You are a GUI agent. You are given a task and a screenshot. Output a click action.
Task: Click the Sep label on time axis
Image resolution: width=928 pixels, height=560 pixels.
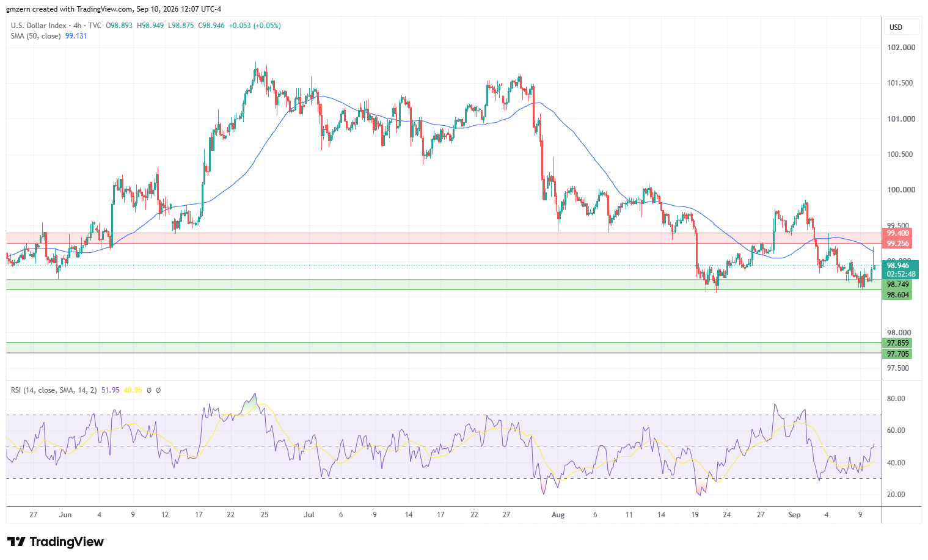pyautogui.click(x=794, y=515)
